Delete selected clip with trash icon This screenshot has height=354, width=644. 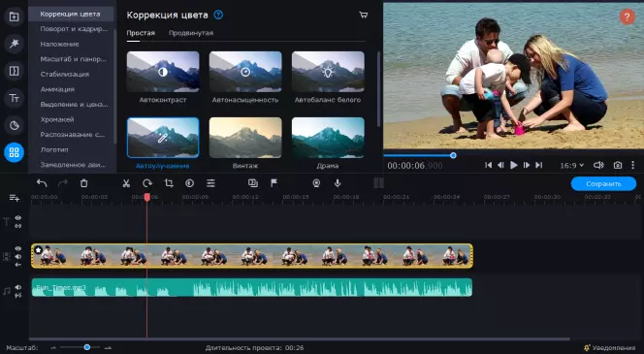click(x=83, y=183)
